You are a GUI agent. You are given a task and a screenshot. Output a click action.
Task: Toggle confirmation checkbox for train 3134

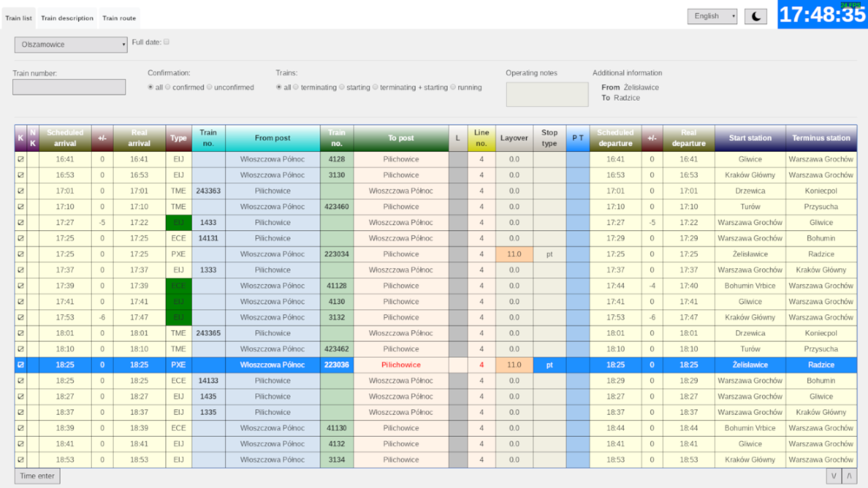coord(21,459)
